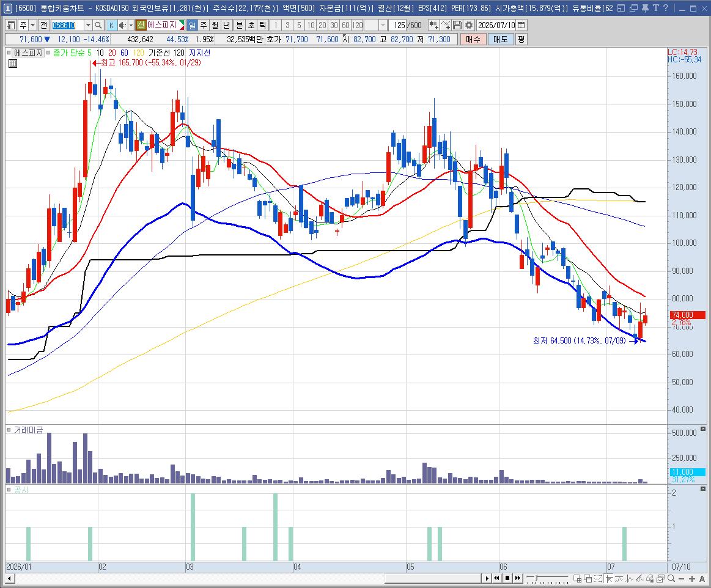Toggle the 공시 disclosure panel marker
The height and width of the screenshot is (588, 711).
pyautogui.click(x=9, y=490)
